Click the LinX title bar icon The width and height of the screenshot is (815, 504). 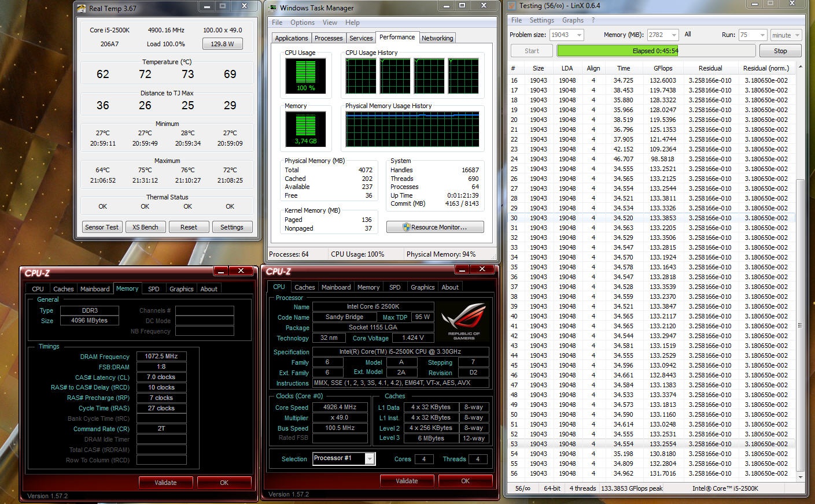click(x=512, y=6)
